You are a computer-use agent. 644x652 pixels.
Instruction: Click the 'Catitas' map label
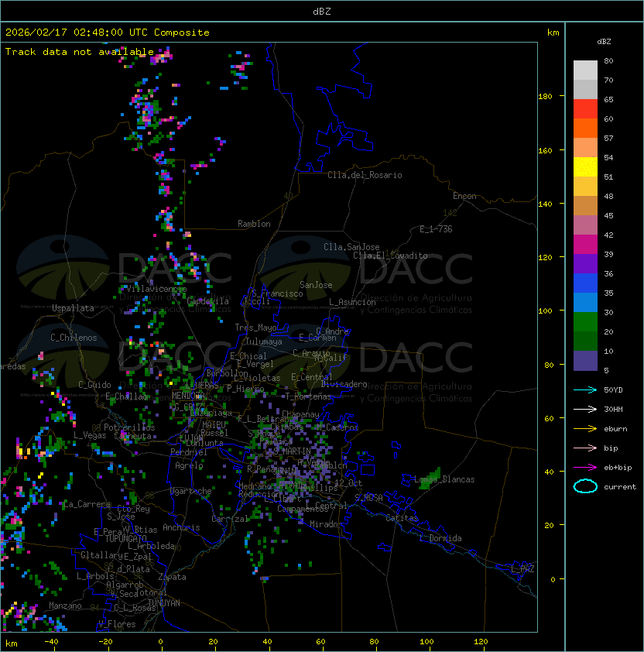pyautogui.click(x=402, y=518)
